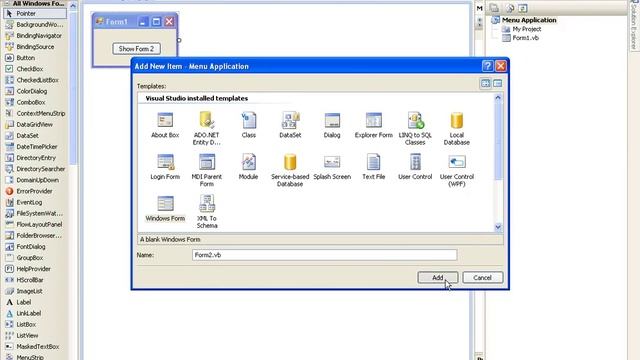Image resolution: width=640 pixels, height=360 pixels.
Task: Select the About Box template
Action: coord(165,125)
